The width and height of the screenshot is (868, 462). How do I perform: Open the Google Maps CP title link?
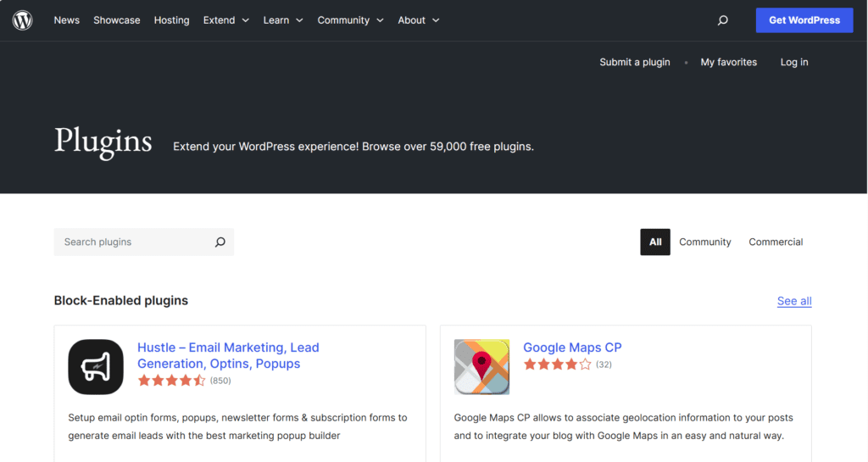coord(572,348)
